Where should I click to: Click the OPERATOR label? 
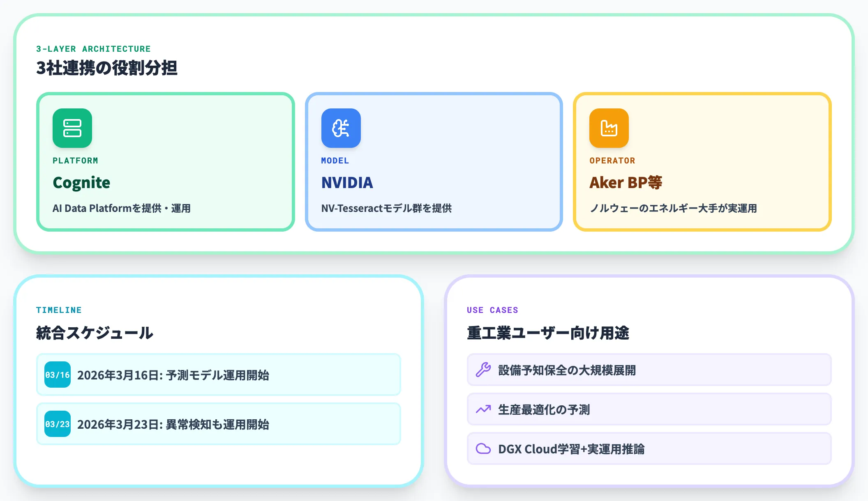[x=612, y=161]
